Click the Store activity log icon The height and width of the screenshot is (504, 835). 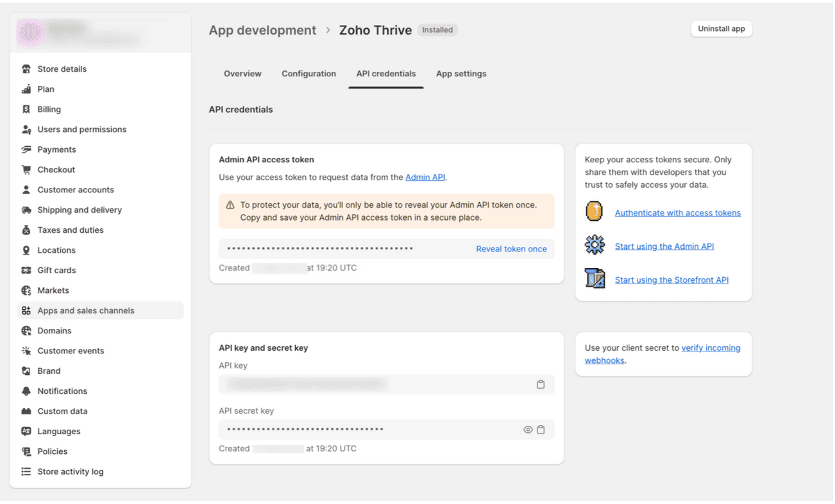(26, 472)
